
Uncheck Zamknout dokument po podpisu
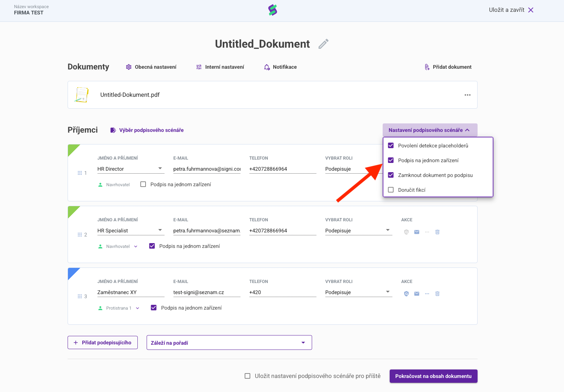(391, 175)
